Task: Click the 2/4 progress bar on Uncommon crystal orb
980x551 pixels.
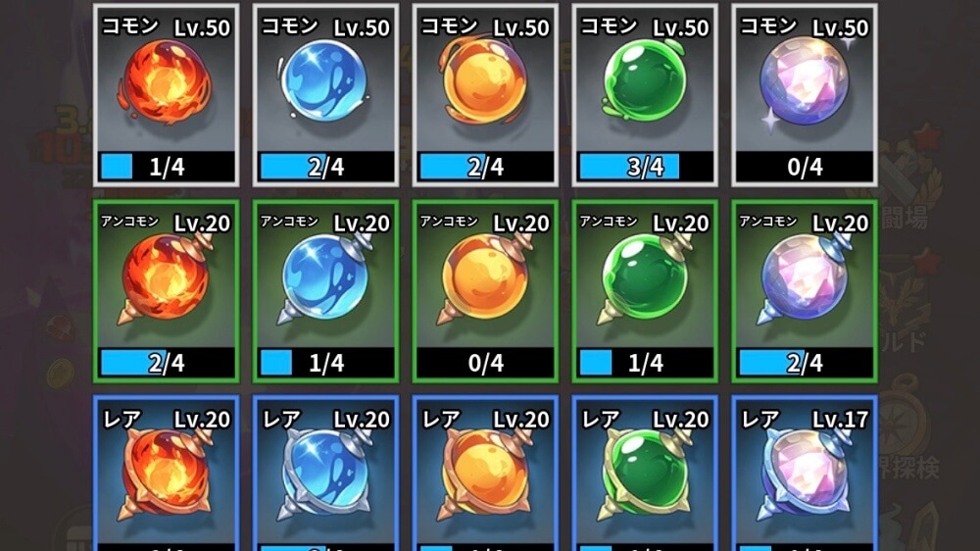Action: pyautogui.click(x=805, y=363)
